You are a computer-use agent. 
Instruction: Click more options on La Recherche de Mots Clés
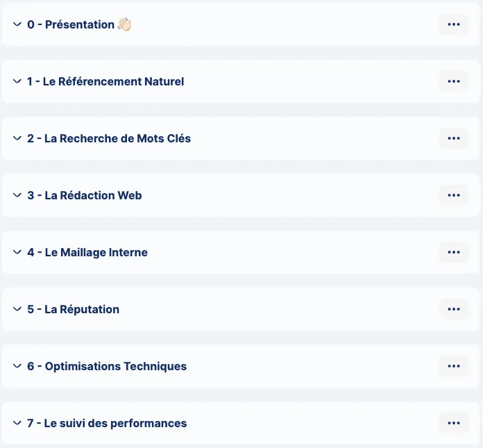453,138
